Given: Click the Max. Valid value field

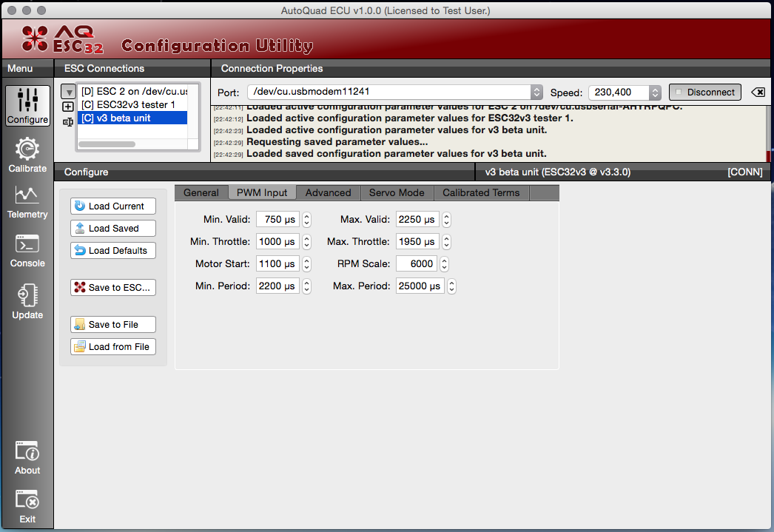Looking at the screenshot, I should [417, 220].
